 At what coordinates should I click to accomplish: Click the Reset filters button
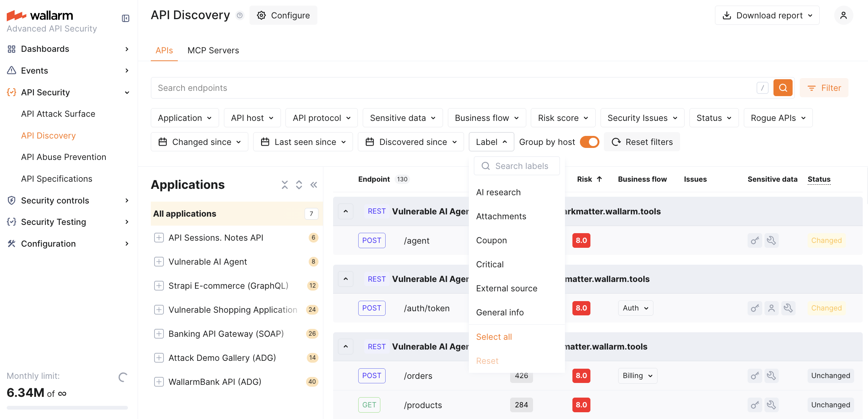click(x=642, y=142)
